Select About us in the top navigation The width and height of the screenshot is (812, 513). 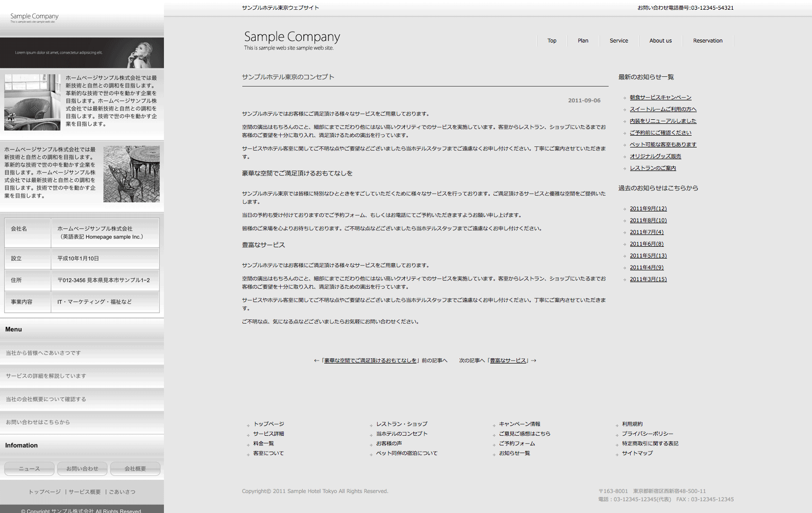tap(660, 41)
